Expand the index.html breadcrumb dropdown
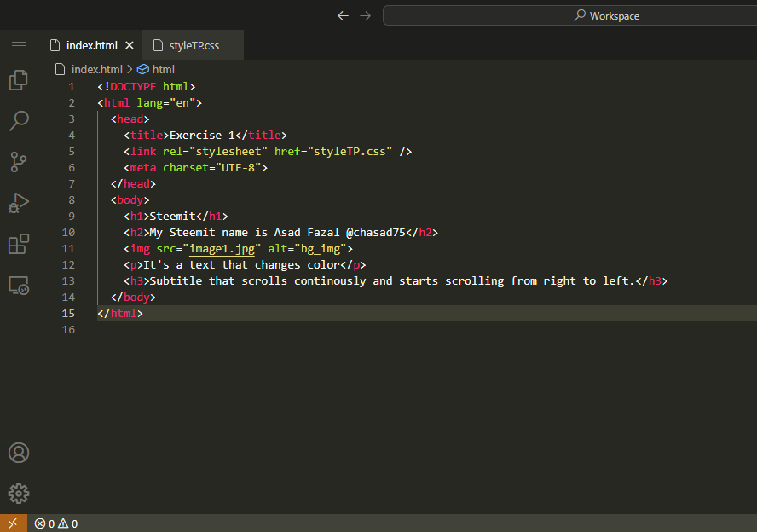This screenshot has width=757, height=532. click(x=96, y=69)
